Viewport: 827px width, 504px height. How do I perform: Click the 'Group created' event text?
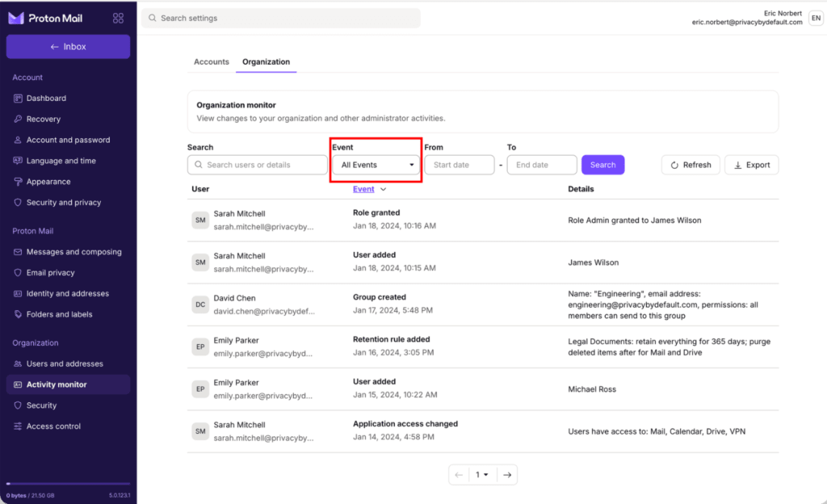pyautogui.click(x=380, y=297)
